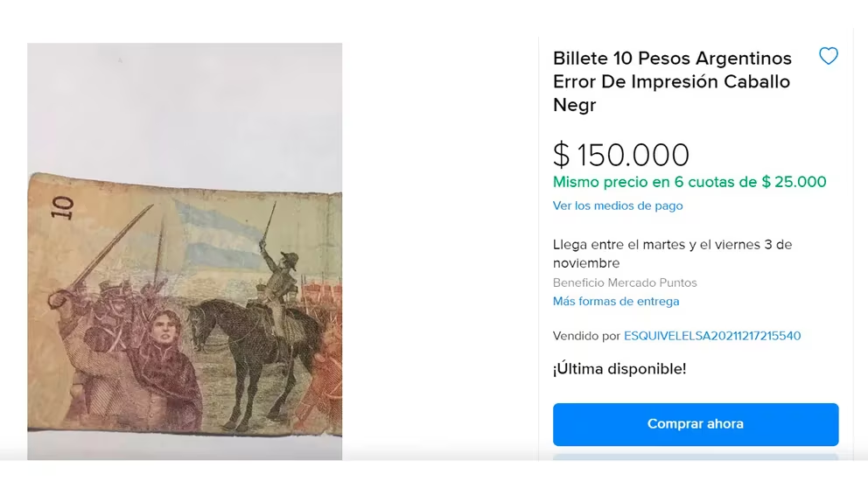Click the Comprar ahora button
This screenshot has width=868, height=488.
click(x=696, y=424)
